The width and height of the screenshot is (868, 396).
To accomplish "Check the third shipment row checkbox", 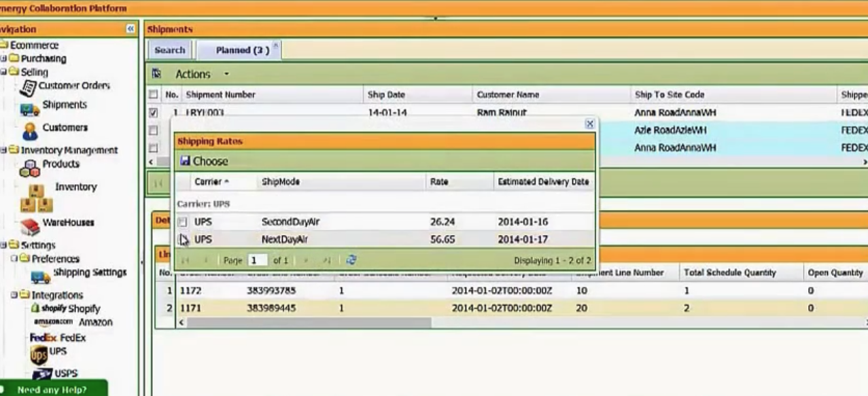I will 154,147.
